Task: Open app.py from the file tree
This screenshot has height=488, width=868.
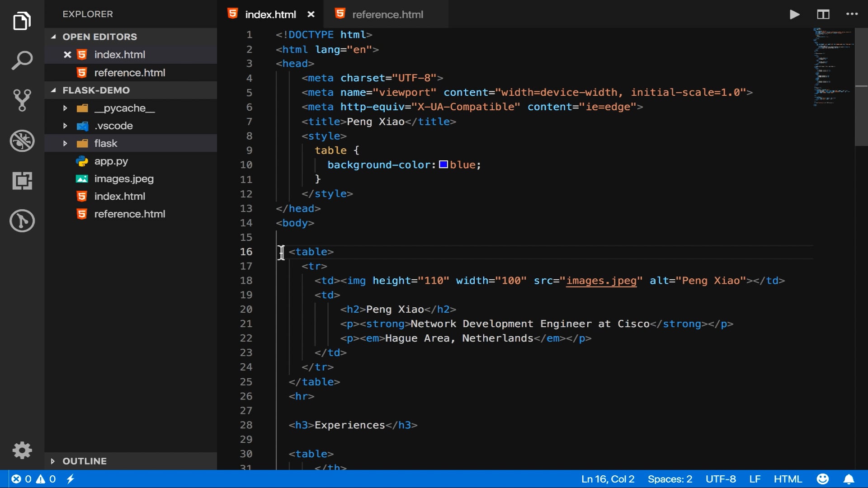Action: (111, 161)
